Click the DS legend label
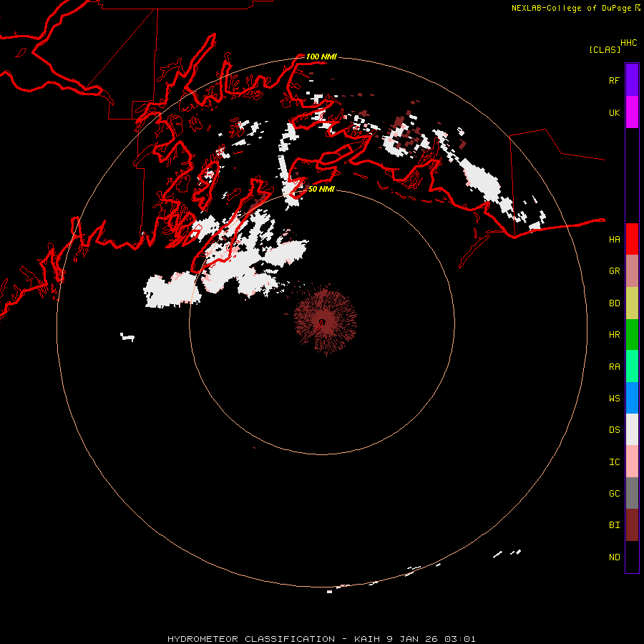644x644 pixels. [x=614, y=430]
